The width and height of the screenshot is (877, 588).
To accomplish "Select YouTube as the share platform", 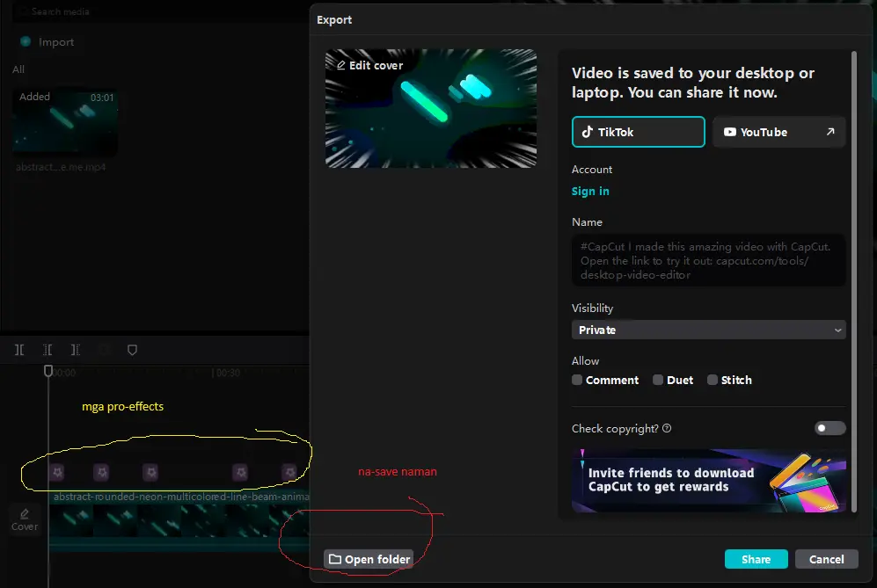I will click(778, 132).
